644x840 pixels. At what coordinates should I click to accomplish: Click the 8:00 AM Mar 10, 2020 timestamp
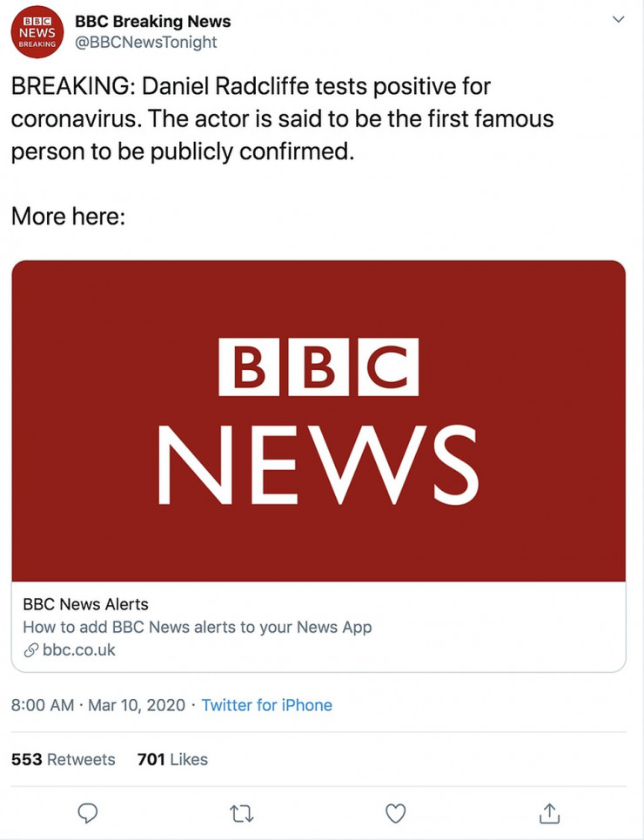click(x=97, y=705)
